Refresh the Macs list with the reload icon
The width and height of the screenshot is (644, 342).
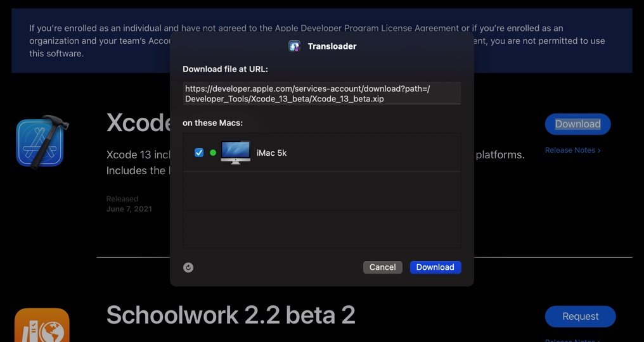pyautogui.click(x=188, y=268)
